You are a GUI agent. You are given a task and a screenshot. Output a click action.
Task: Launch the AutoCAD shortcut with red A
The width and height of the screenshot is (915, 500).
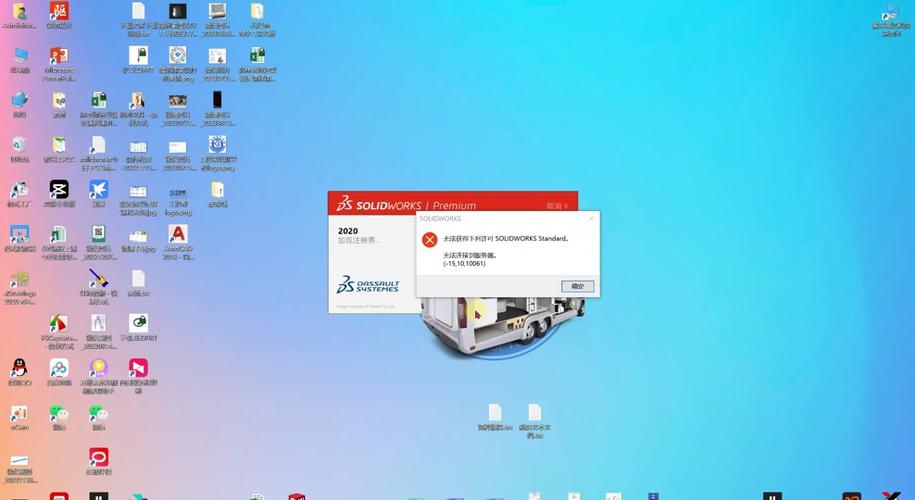(178, 242)
